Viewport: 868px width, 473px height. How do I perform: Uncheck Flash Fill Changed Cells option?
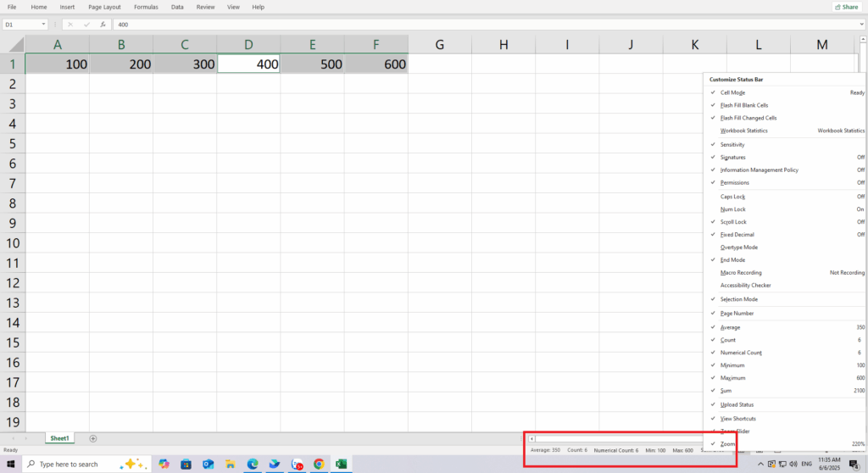[x=787, y=118]
